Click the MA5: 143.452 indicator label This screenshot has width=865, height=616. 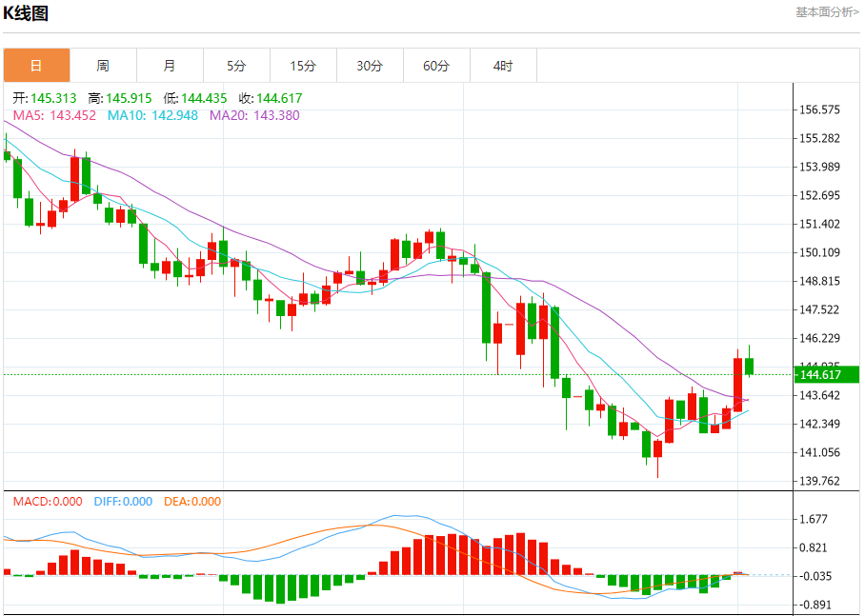[x=54, y=115]
